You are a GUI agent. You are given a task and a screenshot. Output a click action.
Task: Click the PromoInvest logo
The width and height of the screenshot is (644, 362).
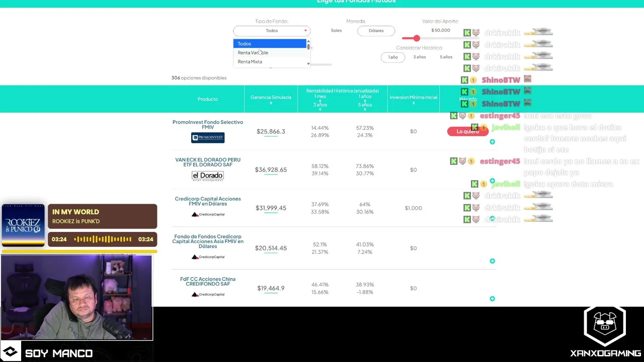coord(208,137)
